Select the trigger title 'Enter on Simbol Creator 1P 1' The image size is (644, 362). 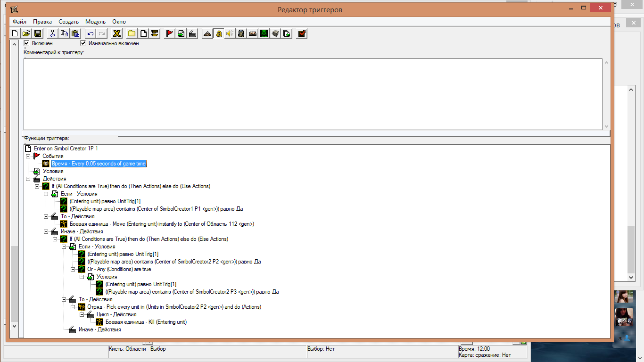point(66,148)
